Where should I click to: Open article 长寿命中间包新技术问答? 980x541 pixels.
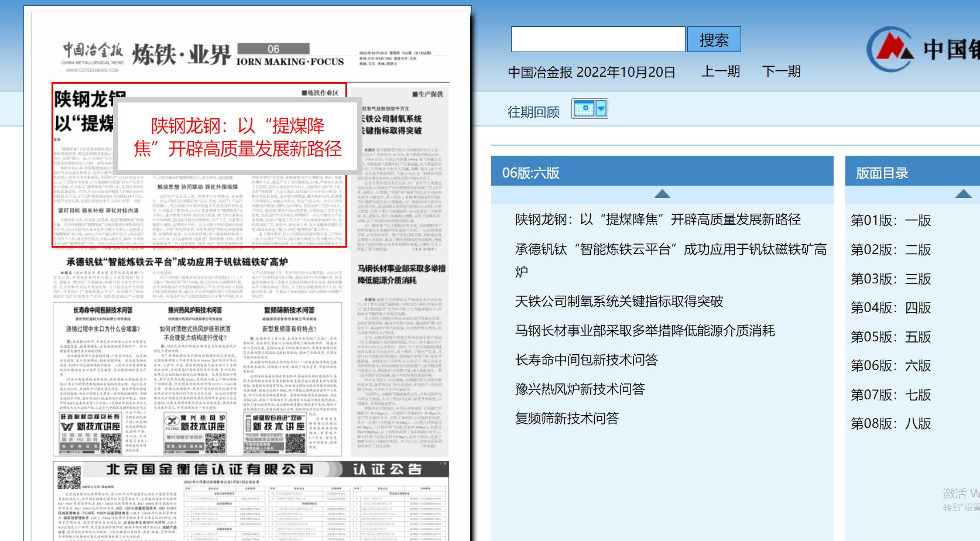(x=586, y=360)
